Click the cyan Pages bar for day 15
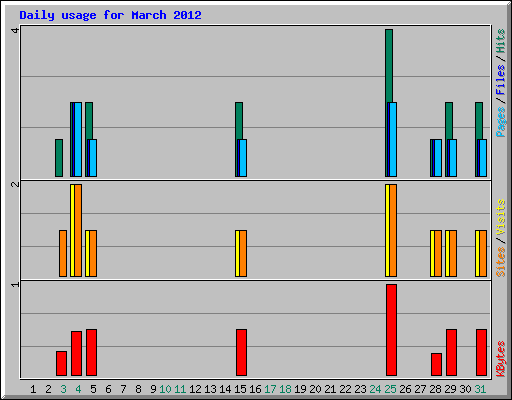 pyautogui.click(x=243, y=158)
